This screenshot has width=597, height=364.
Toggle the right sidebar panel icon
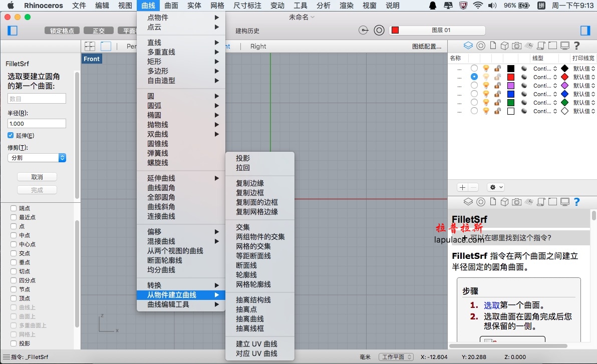point(585,31)
